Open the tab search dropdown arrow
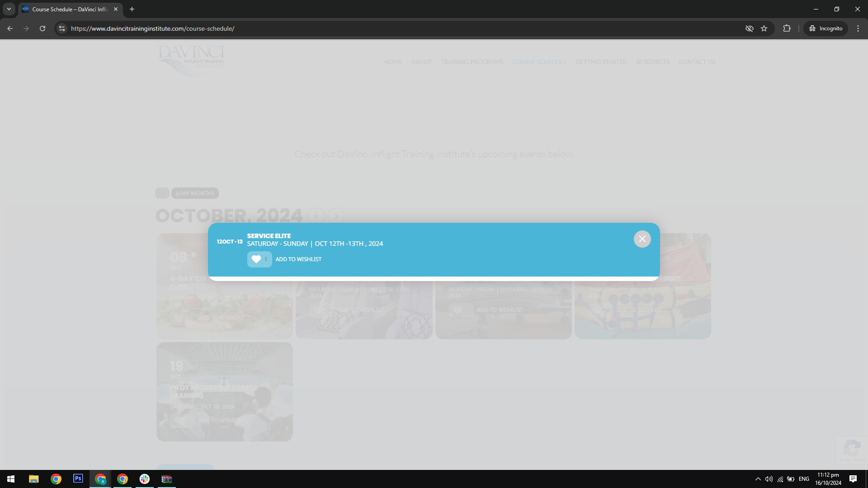The width and height of the screenshot is (868, 488). (x=9, y=9)
